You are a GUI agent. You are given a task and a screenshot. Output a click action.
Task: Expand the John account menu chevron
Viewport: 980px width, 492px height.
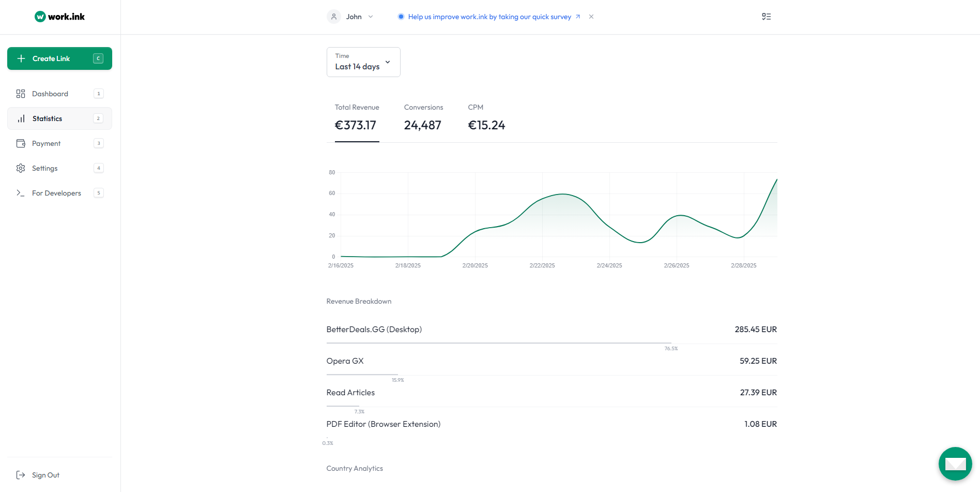[371, 17]
